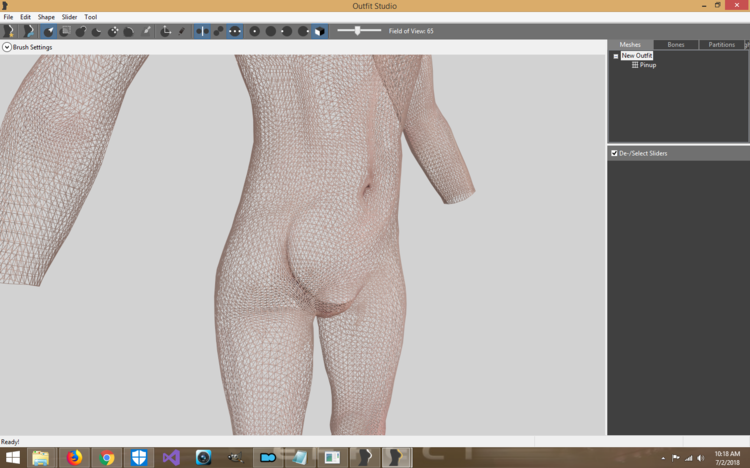This screenshot has width=750, height=468.
Task: Open the Windows Start menu
Action: tap(13, 458)
